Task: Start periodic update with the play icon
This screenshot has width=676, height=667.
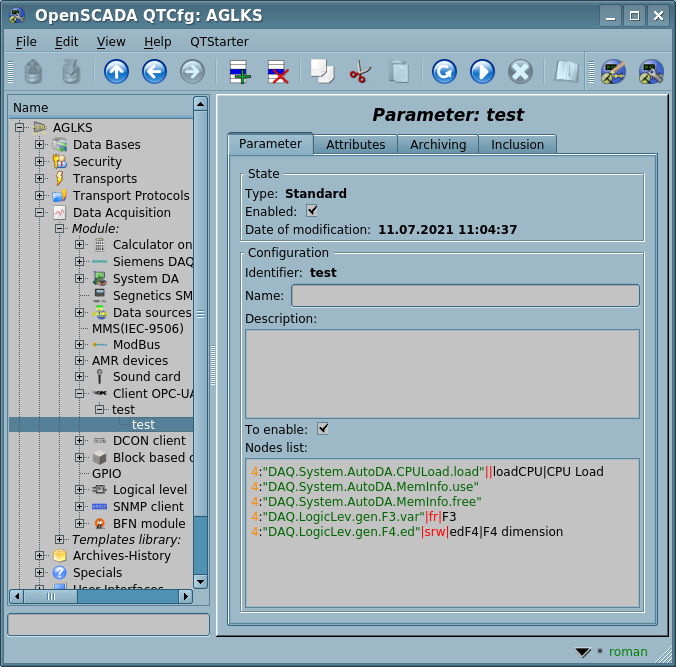Action: point(482,71)
